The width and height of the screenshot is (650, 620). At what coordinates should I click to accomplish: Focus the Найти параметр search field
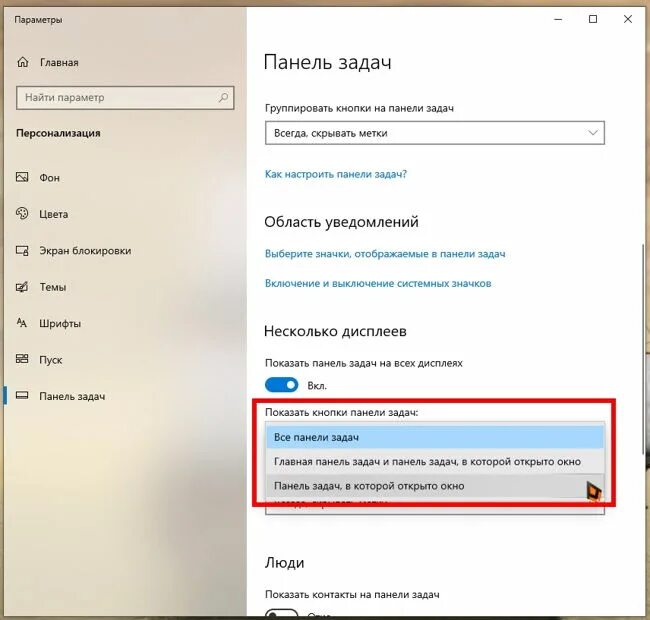tap(125, 98)
